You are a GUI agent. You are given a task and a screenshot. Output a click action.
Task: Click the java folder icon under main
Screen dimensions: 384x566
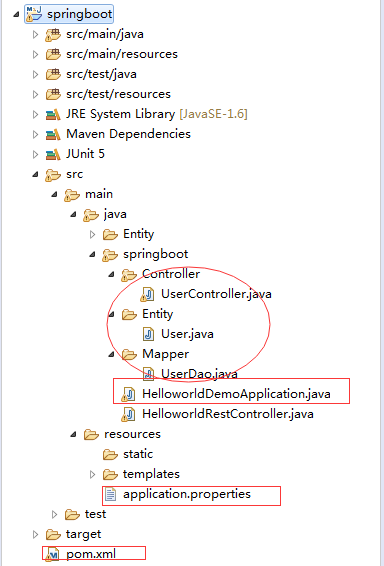coord(91,215)
